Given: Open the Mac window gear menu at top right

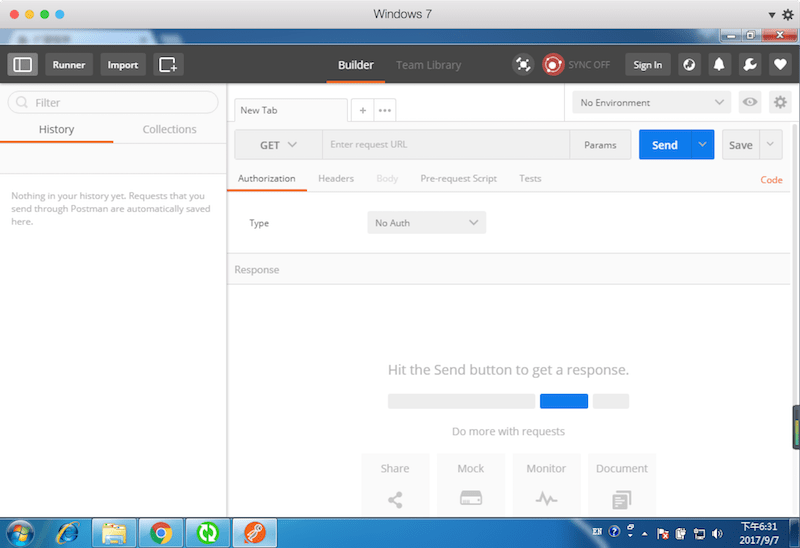Looking at the screenshot, I should click(x=788, y=14).
